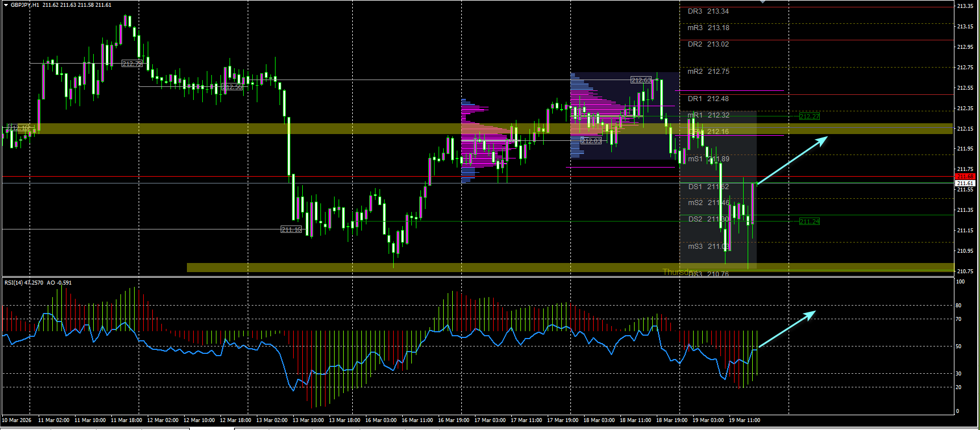The image size is (980, 430).
Task: Select the Thursday session label
Action: pyautogui.click(x=679, y=272)
